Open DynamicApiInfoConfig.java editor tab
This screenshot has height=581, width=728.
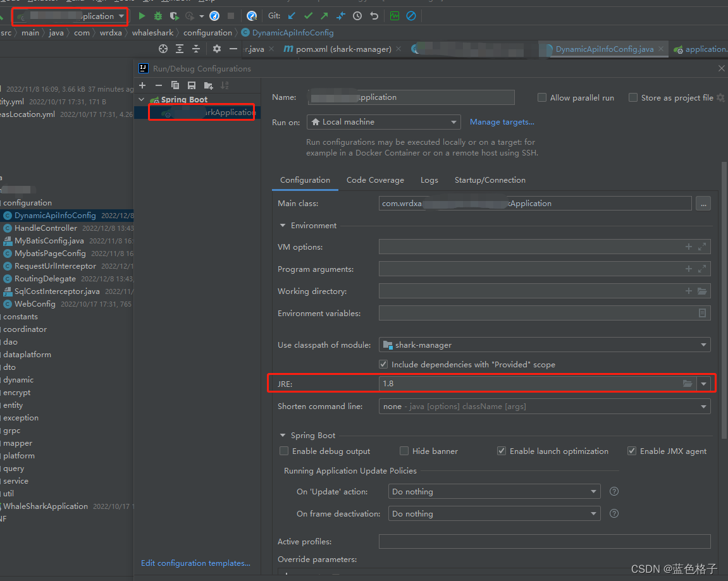(x=605, y=49)
